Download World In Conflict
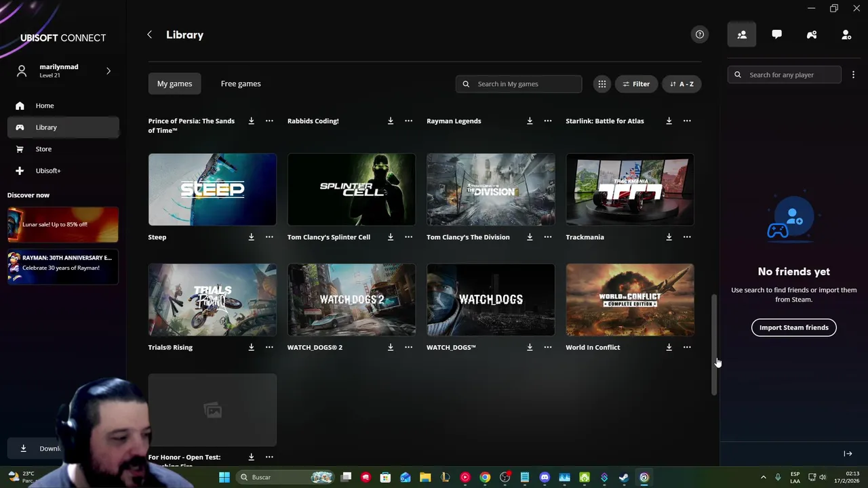This screenshot has height=488, width=868. pos(669,347)
